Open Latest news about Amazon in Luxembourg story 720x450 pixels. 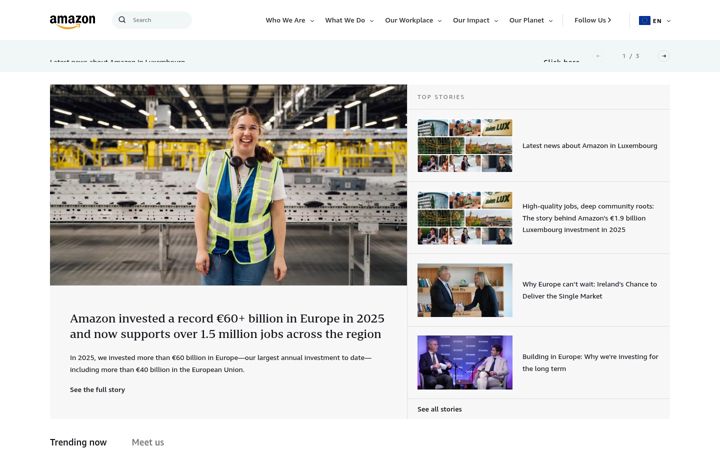[x=590, y=146]
